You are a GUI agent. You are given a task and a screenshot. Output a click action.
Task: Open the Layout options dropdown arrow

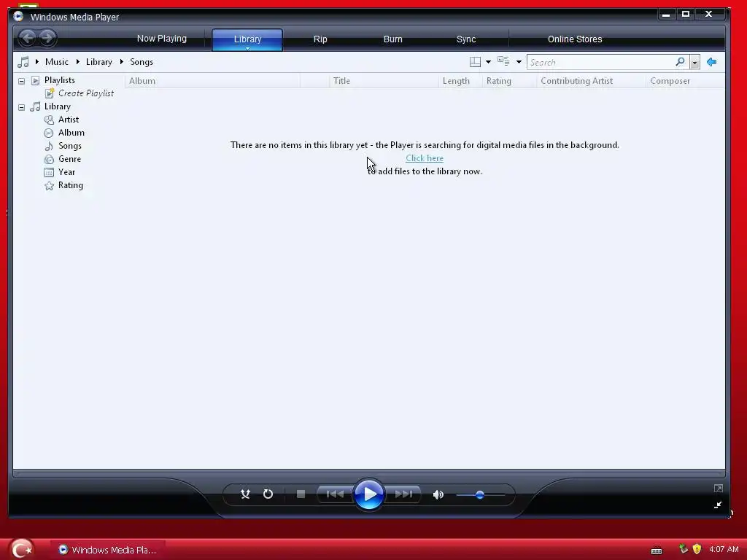coord(488,62)
